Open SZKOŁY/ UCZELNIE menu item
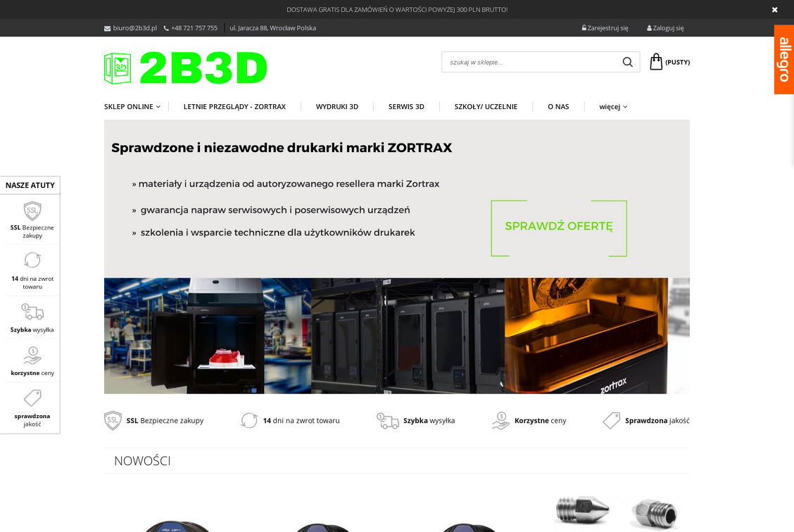Screen dimensions: 794x532 pyautogui.click(x=486, y=106)
